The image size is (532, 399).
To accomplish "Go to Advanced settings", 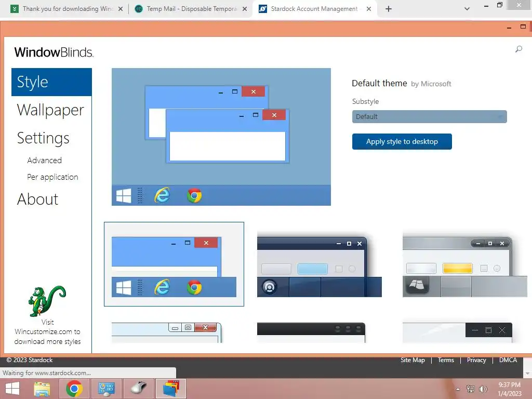I will coord(45,160).
